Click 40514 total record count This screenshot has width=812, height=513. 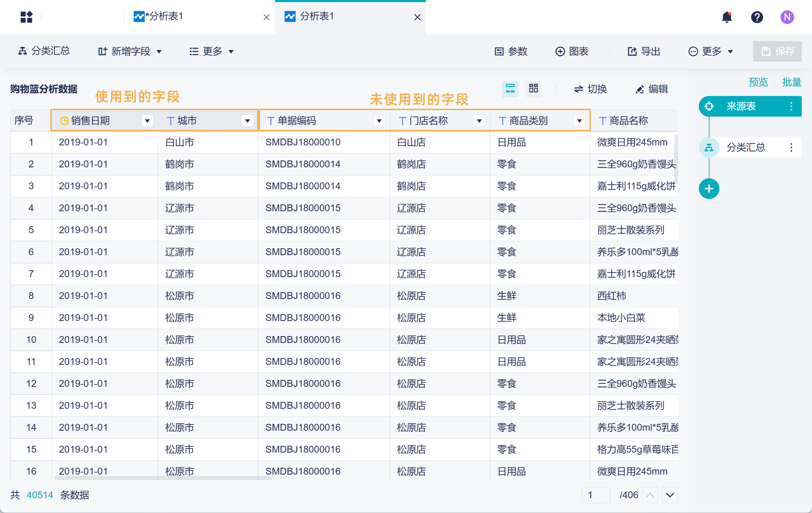coord(40,495)
